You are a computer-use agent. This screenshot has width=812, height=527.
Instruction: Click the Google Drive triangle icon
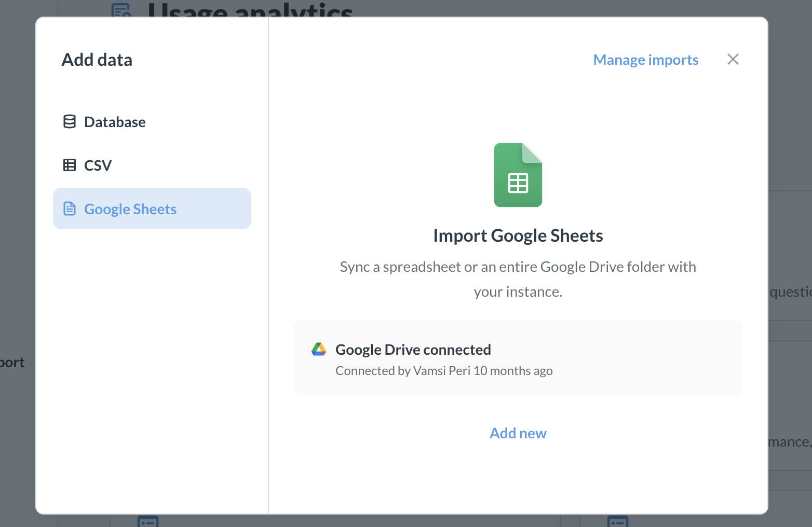[319, 350]
